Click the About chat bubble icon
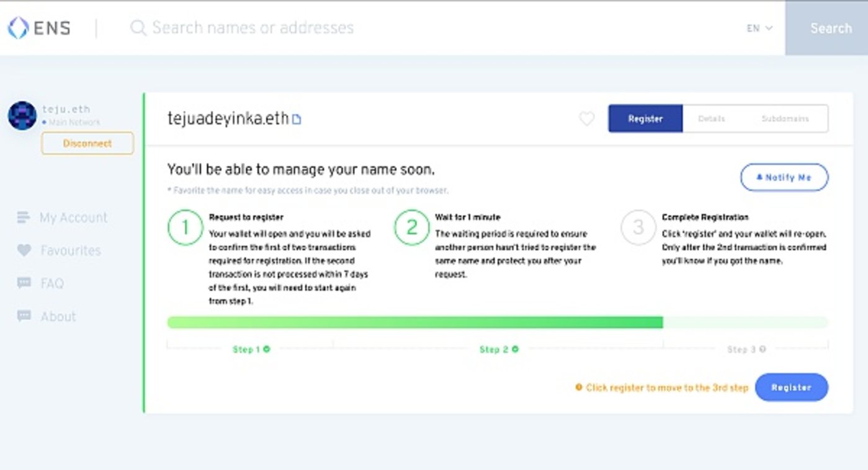The image size is (868, 470). coord(24,316)
